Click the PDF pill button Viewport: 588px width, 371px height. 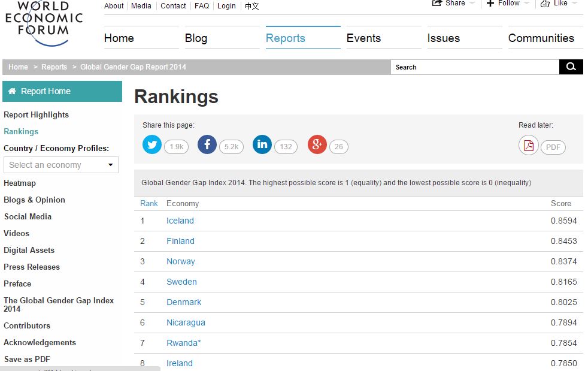pyautogui.click(x=553, y=147)
